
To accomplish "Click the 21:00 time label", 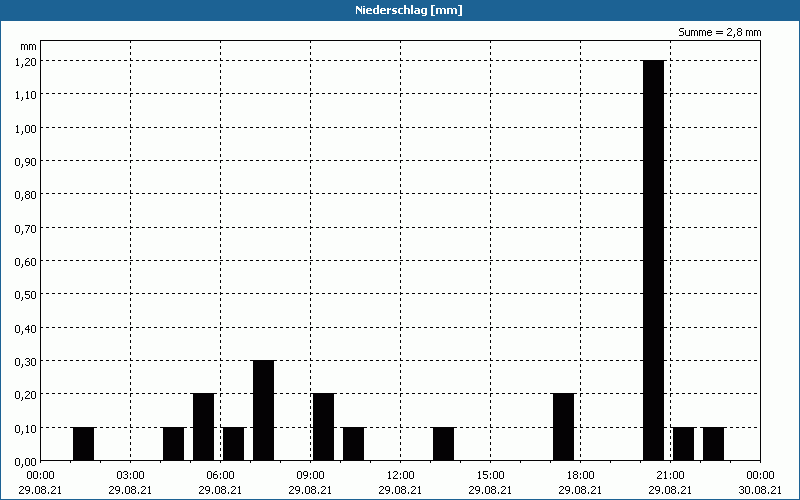I will [670, 476].
